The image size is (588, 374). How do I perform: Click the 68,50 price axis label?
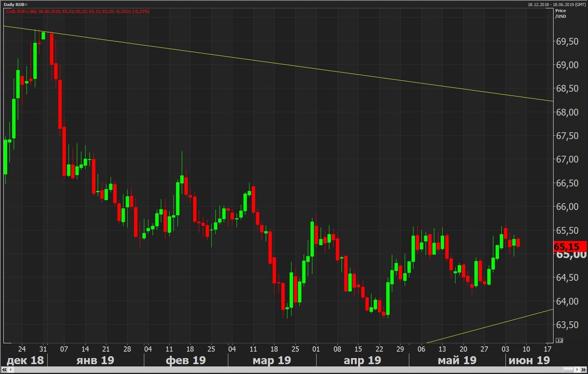click(567, 89)
